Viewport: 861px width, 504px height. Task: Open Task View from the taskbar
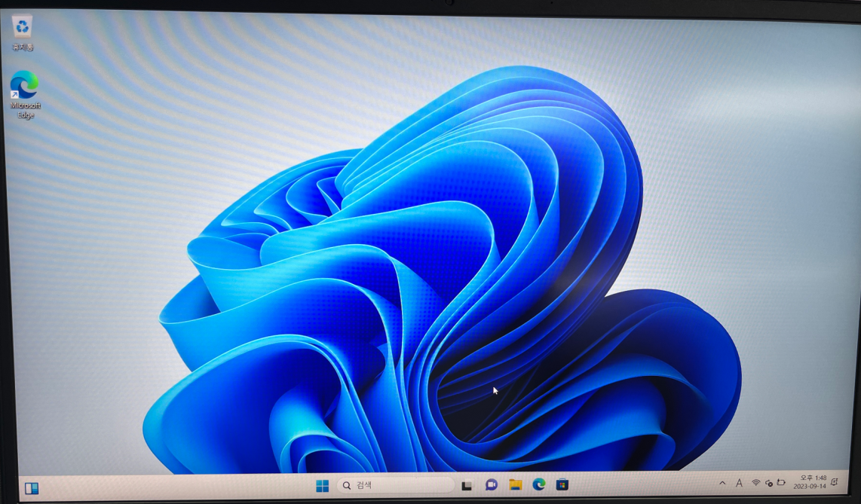point(467,485)
